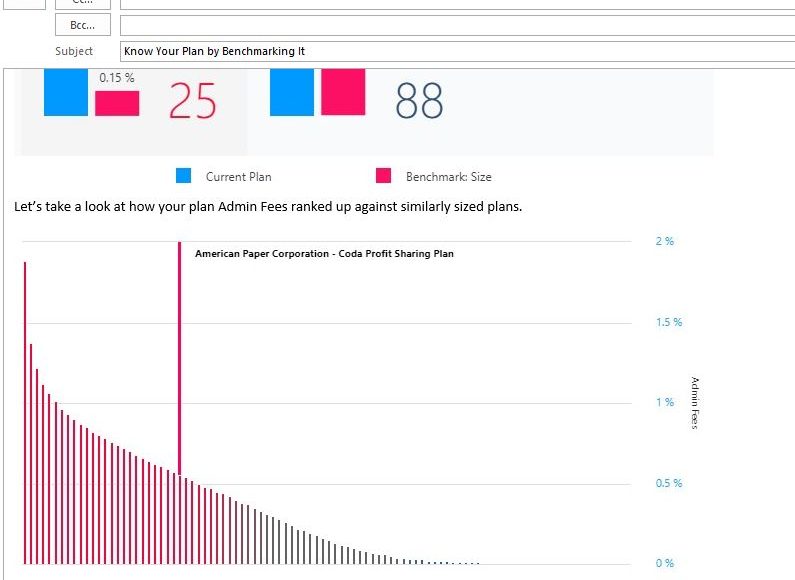This screenshot has width=795, height=580.
Task: Click the American Paper Corporation plan label
Action: click(x=324, y=254)
